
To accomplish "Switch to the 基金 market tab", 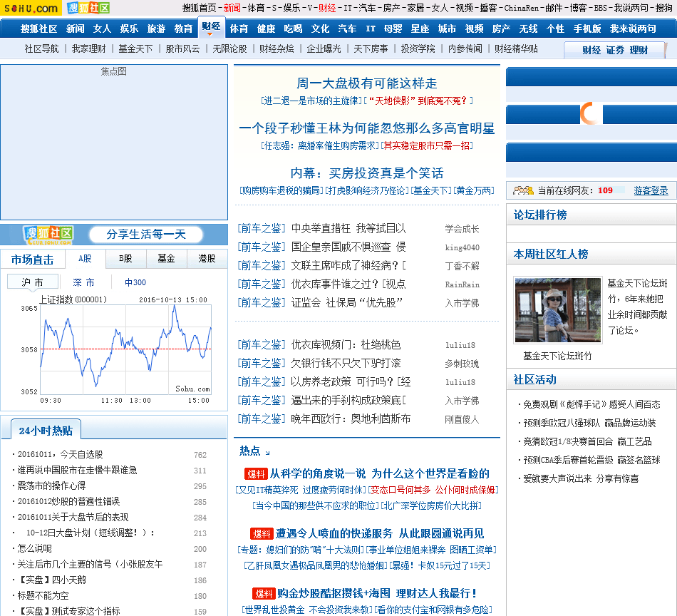I will (166, 259).
